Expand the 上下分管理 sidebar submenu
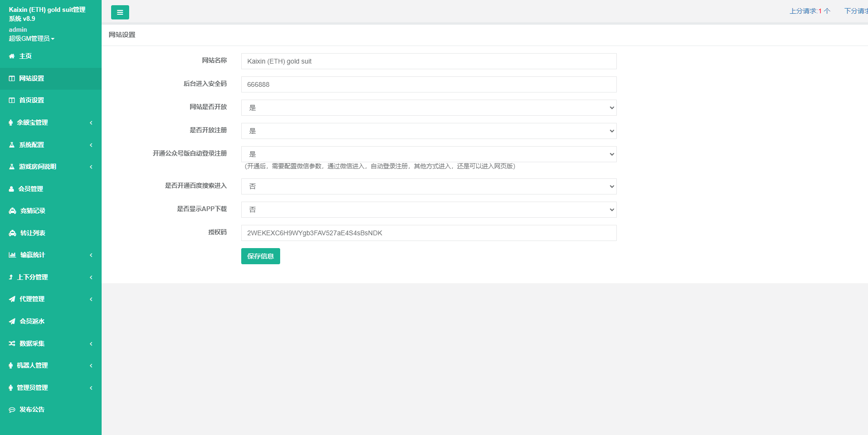 coord(50,278)
